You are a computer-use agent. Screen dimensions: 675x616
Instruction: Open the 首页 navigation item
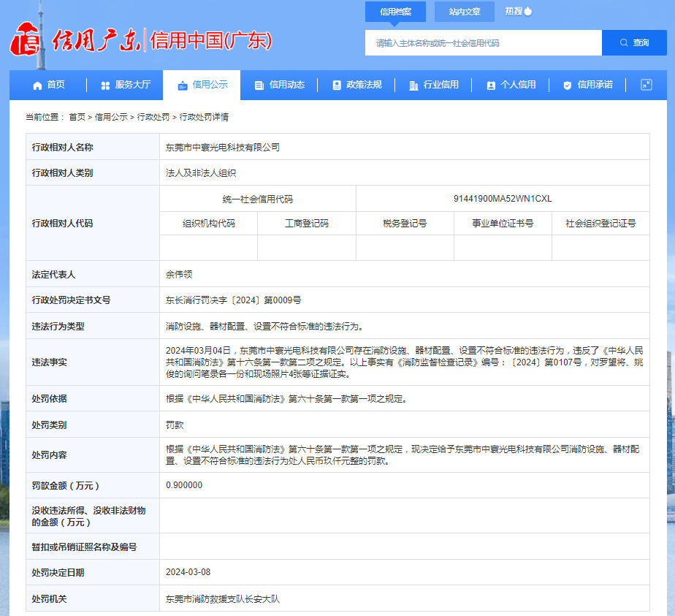[49, 85]
